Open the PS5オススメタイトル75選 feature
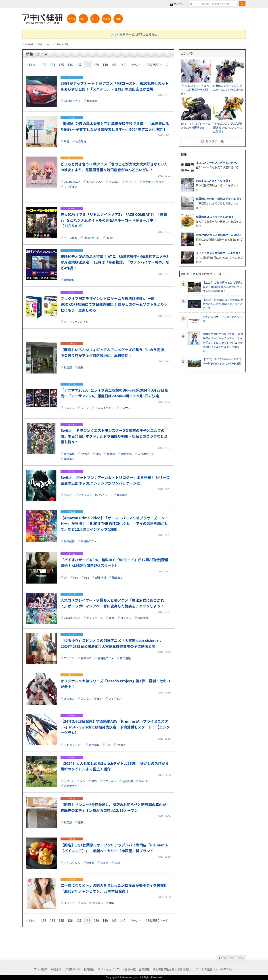This screenshot has height=980, width=268. click(x=213, y=181)
